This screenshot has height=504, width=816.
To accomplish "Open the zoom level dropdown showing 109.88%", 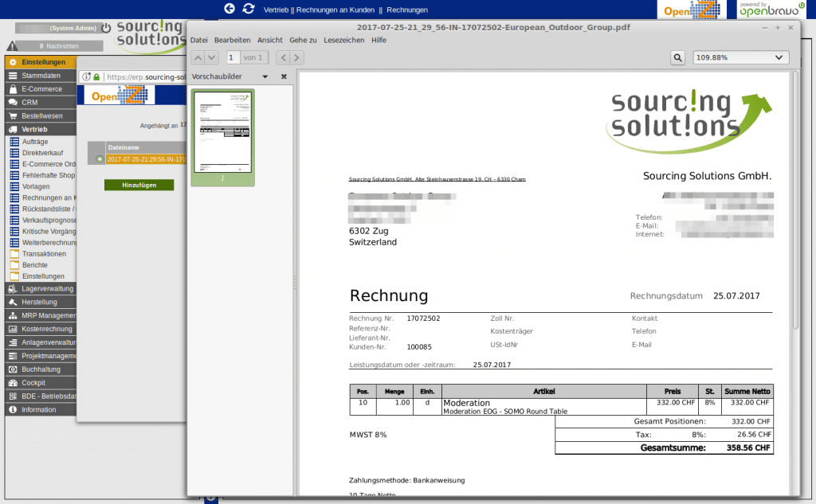I will pos(741,58).
